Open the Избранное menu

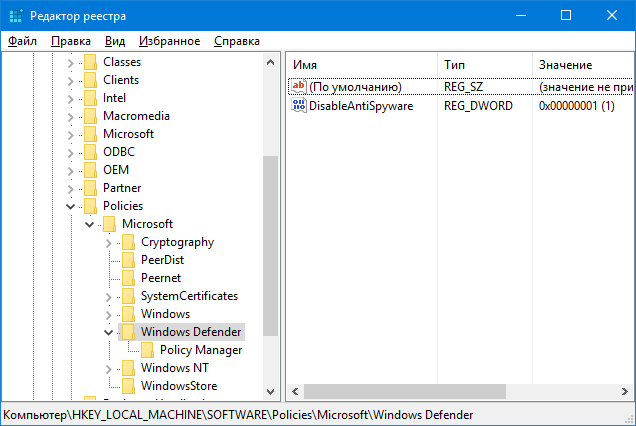tap(170, 41)
